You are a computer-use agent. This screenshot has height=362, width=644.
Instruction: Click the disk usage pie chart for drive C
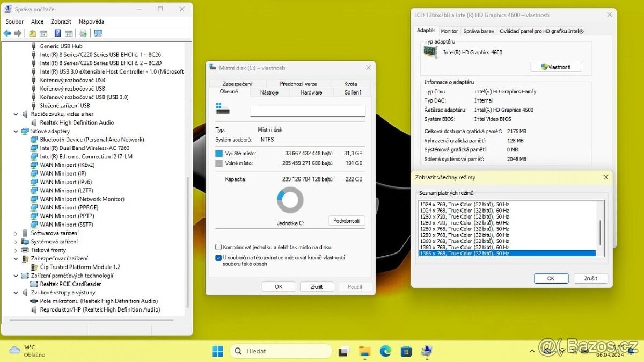[290, 199]
